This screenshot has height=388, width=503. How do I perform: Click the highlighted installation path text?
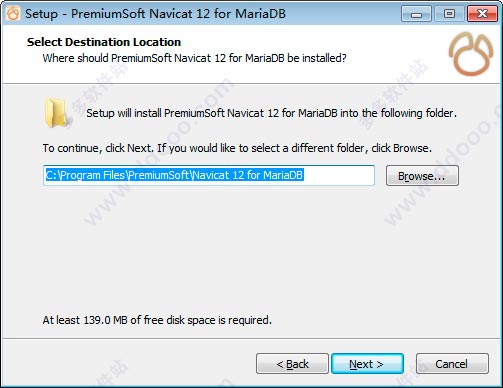point(174,175)
